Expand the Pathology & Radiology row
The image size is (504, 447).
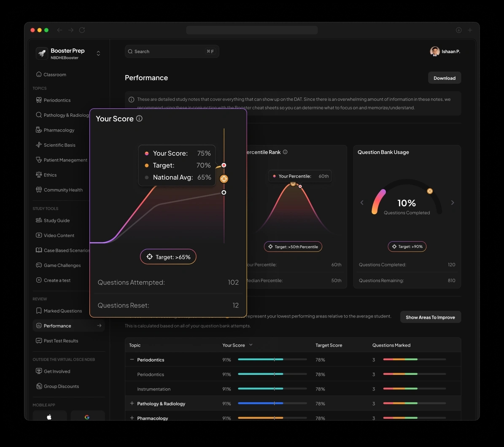coord(132,403)
